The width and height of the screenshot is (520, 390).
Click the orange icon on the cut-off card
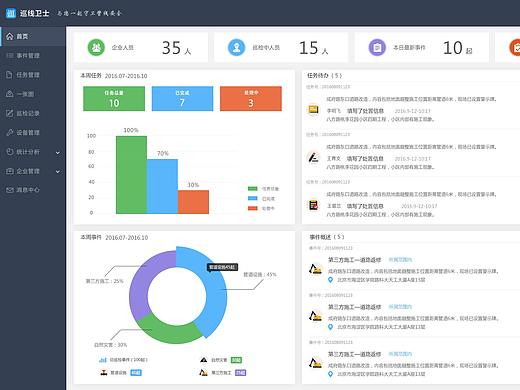pyautogui.click(x=515, y=47)
